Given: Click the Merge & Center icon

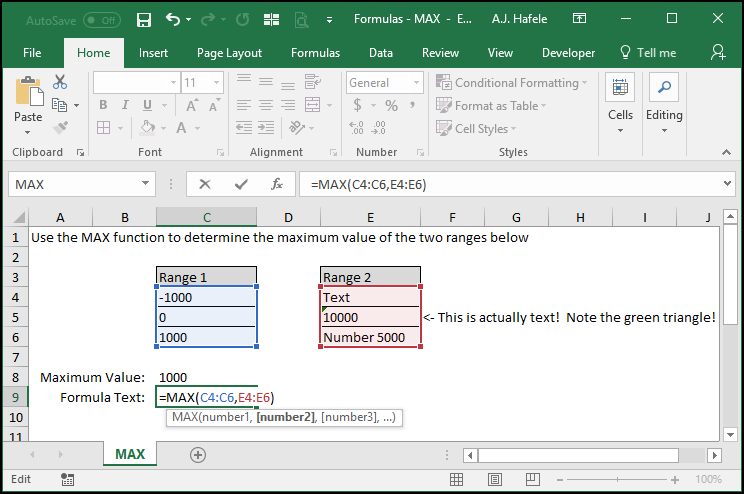Looking at the screenshot, I should click(312, 105).
